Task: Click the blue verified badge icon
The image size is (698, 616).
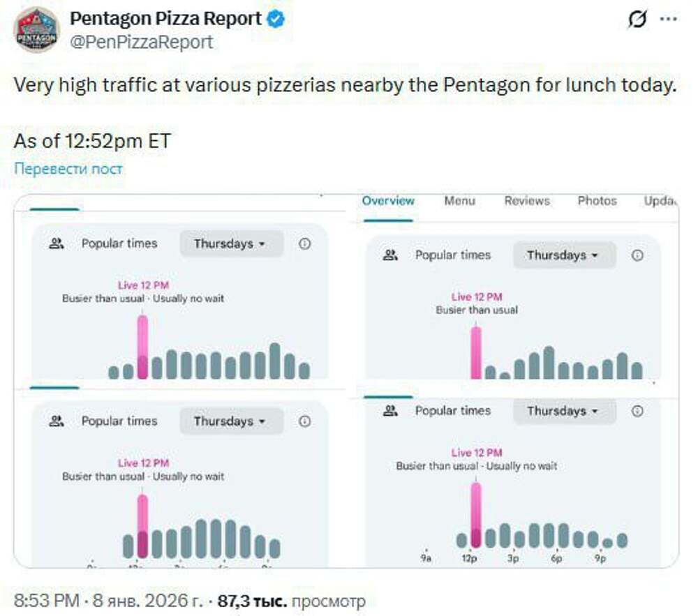Action: click(276, 20)
